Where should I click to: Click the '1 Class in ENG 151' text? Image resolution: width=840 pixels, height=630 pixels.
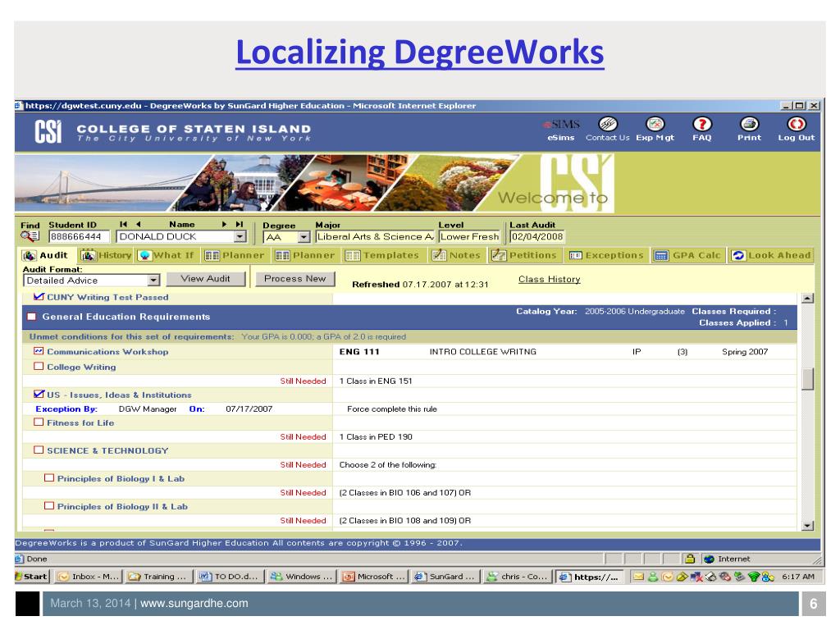click(x=376, y=381)
